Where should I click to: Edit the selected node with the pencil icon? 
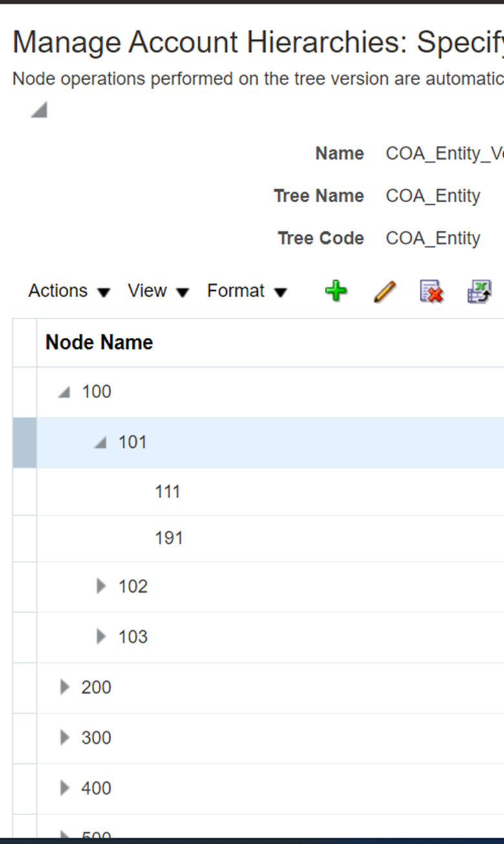pos(383,291)
